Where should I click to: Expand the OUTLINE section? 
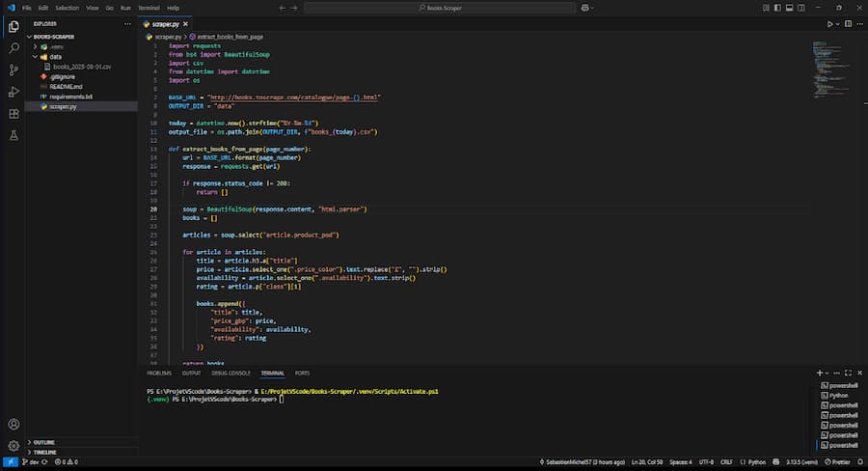(x=44, y=442)
